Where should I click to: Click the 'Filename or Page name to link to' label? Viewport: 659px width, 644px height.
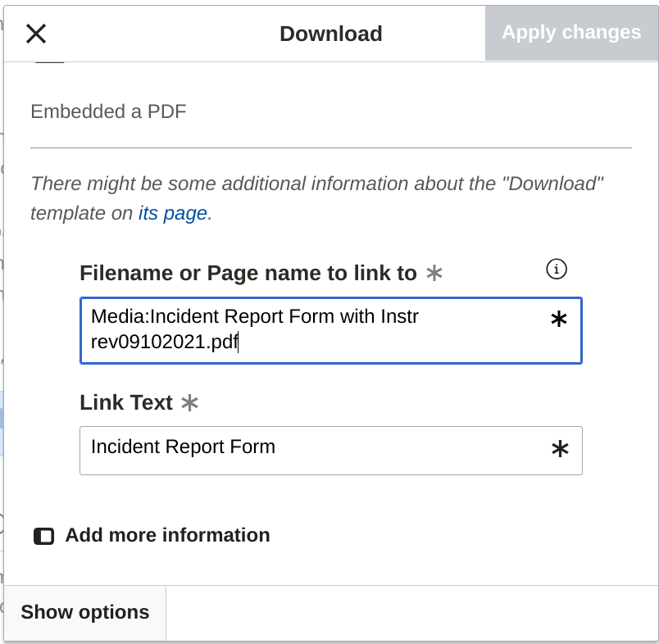(248, 273)
